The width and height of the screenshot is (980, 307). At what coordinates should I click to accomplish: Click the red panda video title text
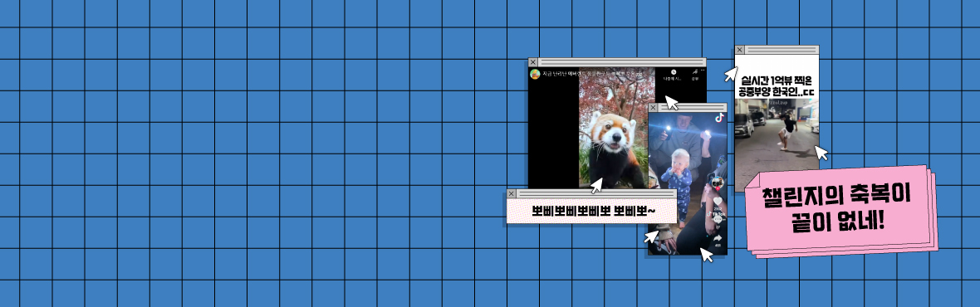tap(600, 74)
